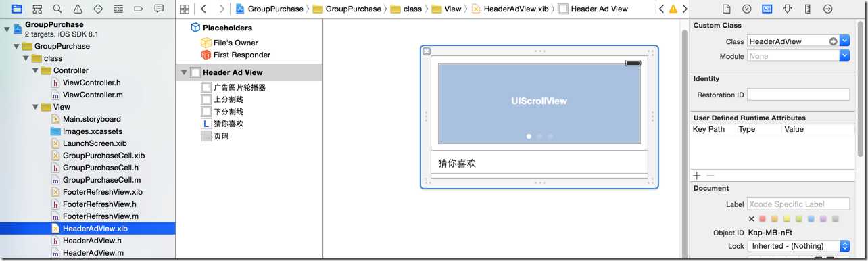Click the Xcode Specific Label field
The image size is (868, 261).
tap(798, 204)
